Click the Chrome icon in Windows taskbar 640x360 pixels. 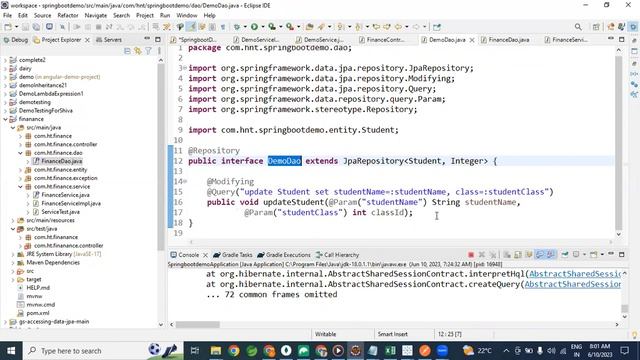click(234, 351)
